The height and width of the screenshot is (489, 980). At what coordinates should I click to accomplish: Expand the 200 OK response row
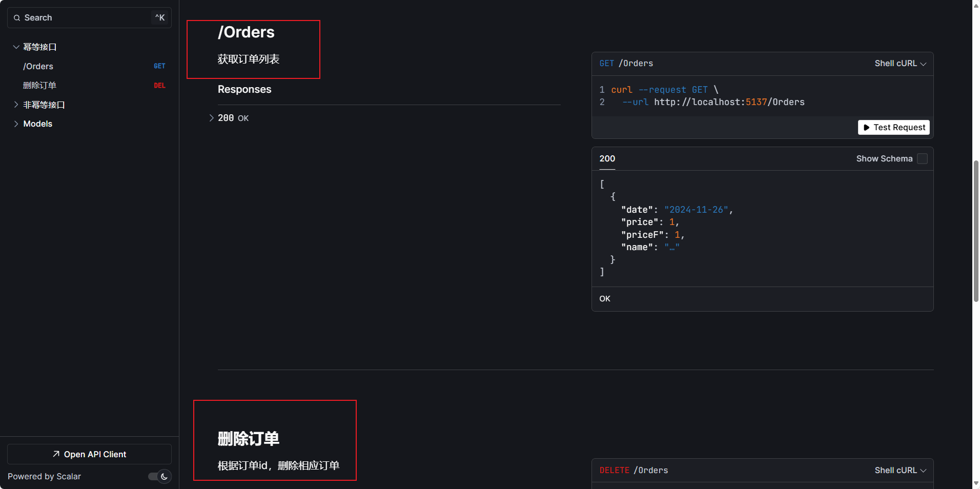click(x=212, y=118)
